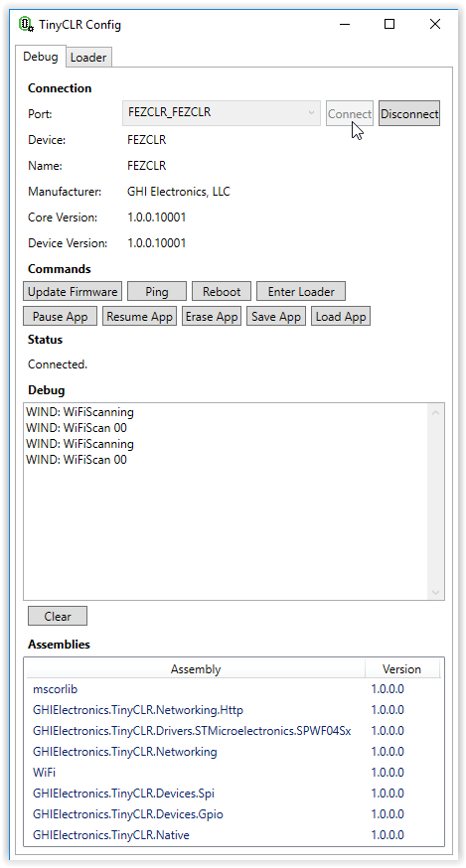Switch to the Loader tab
466x868 pixels.
click(x=88, y=58)
